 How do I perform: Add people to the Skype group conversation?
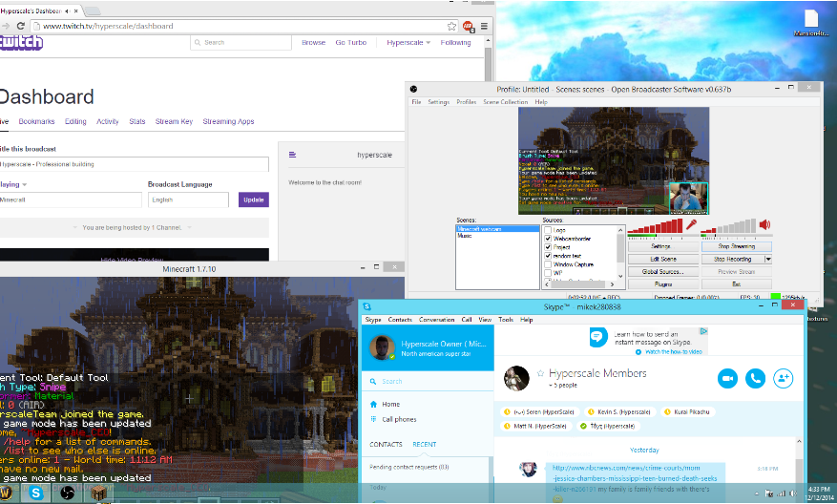pyautogui.click(x=784, y=378)
